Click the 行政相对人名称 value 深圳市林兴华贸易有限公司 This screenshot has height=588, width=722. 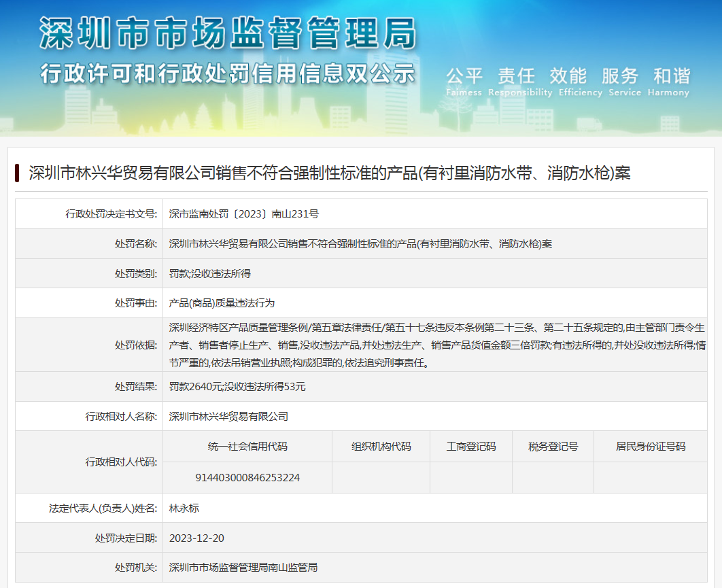click(x=228, y=416)
